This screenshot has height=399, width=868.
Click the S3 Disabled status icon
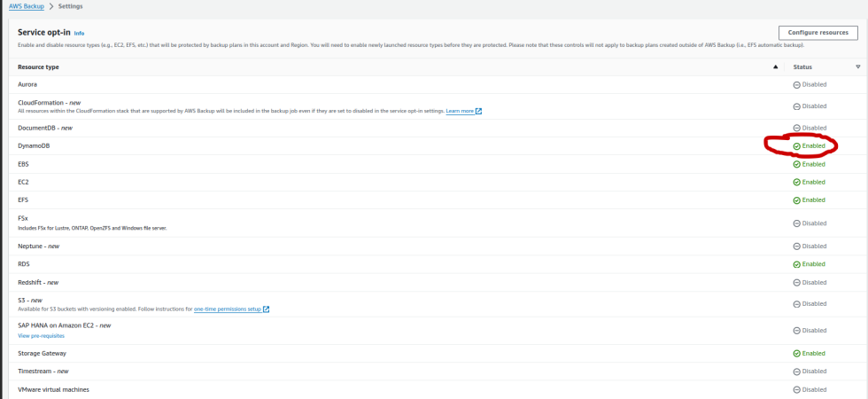[796, 304]
